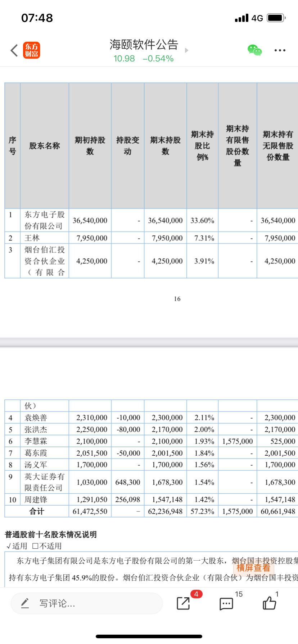
Task: Tap the title 海颐软件公告
Action: tap(144, 45)
